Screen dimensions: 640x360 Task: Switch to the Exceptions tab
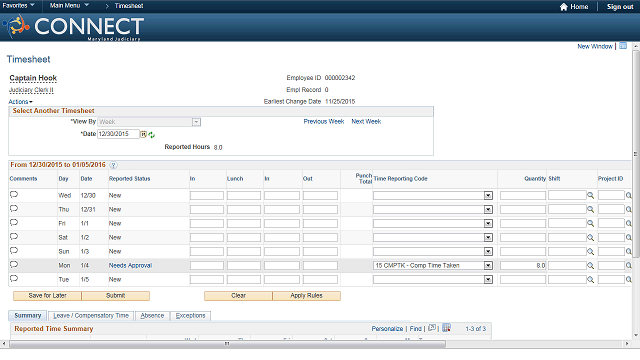[x=190, y=316]
